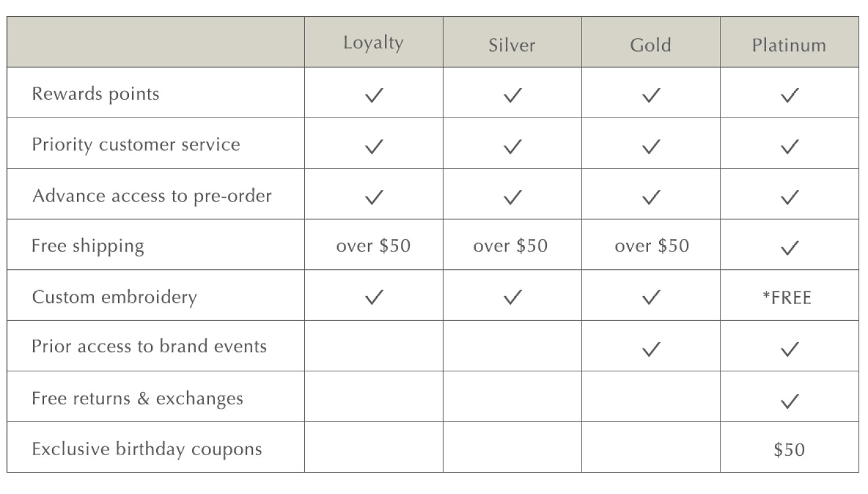
Task: Click the $50 birthday coupon value
Action: (x=789, y=450)
